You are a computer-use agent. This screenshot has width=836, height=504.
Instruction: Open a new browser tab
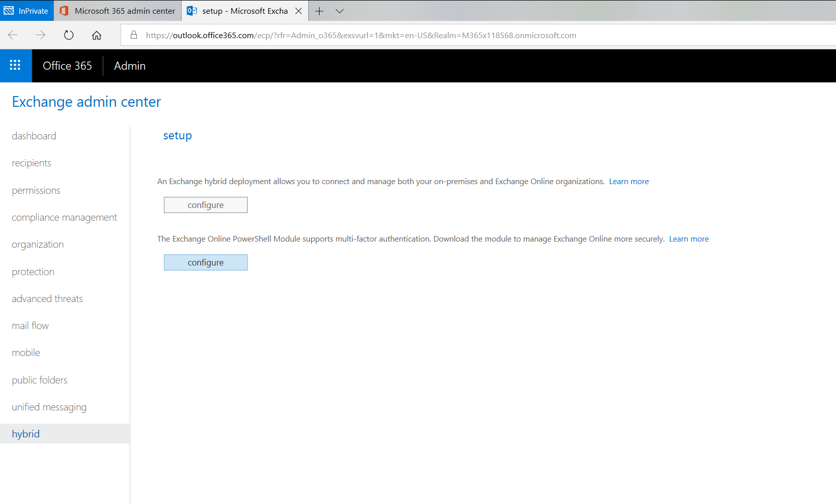pos(320,11)
